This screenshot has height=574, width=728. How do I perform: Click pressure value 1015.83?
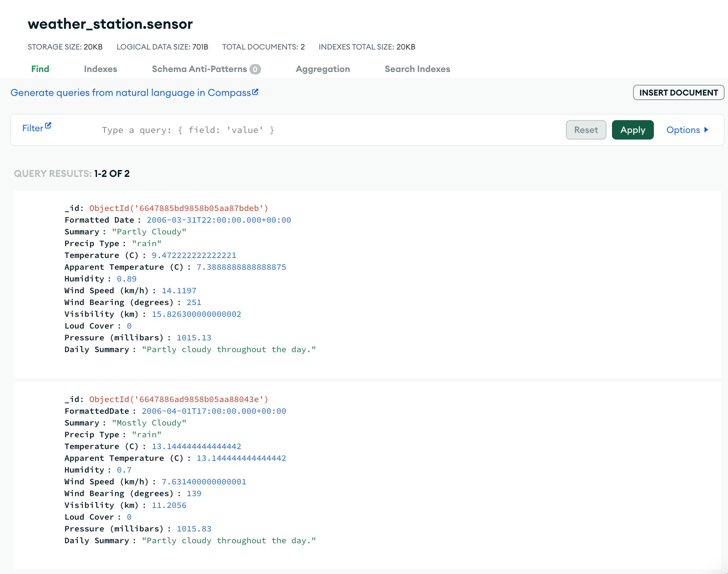pyautogui.click(x=194, y=529)
